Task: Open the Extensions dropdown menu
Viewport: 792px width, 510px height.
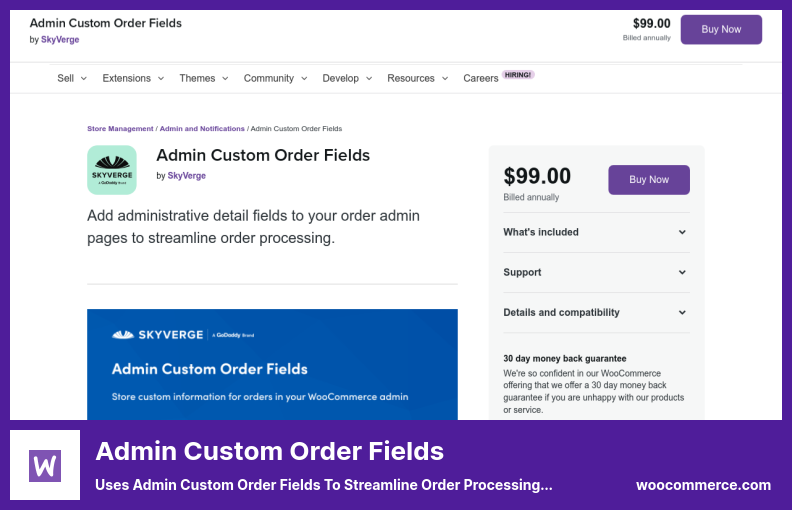Action: click(133, 78)
